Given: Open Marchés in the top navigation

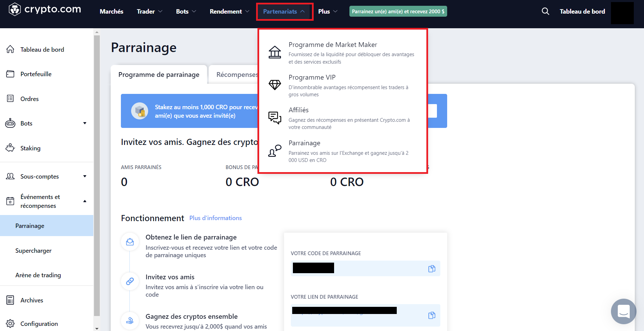Looking at the screenshot, I should click(x=111, y=11).
